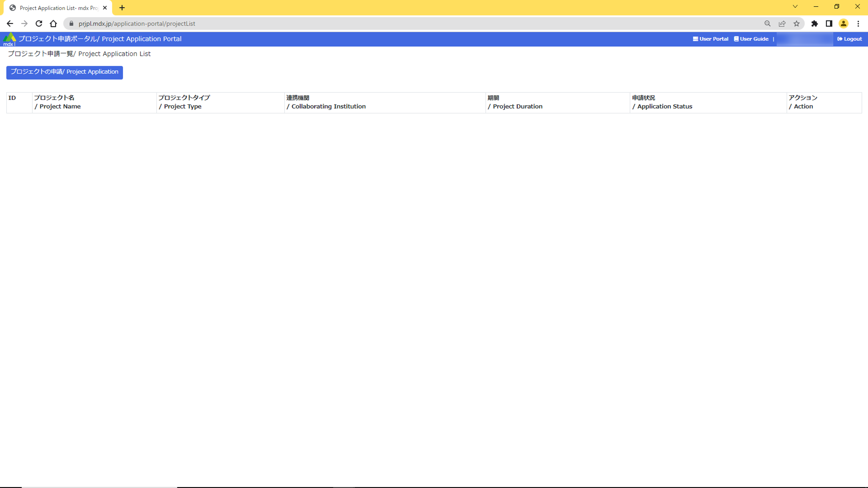Log out using the Logout button

pos(849,39)
